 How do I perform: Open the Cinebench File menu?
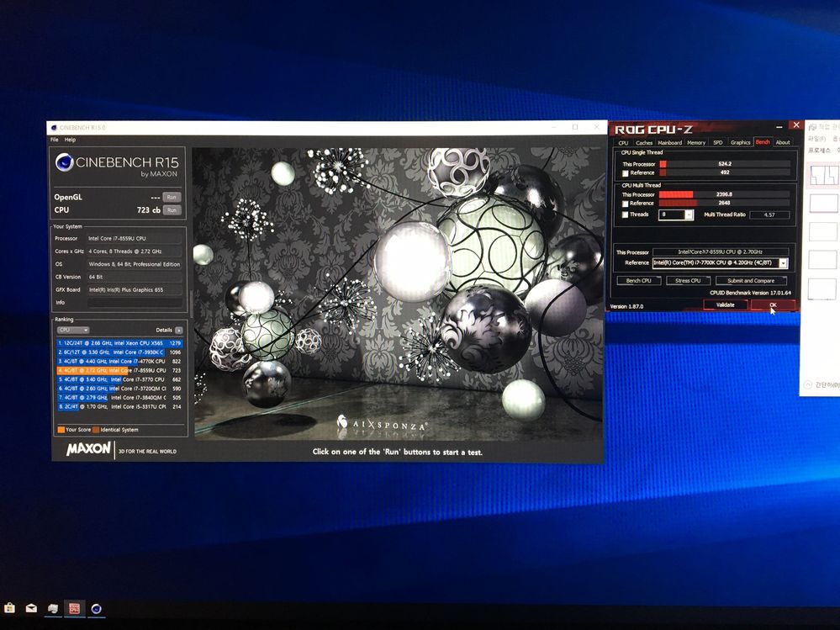click(x=54, y=140)
